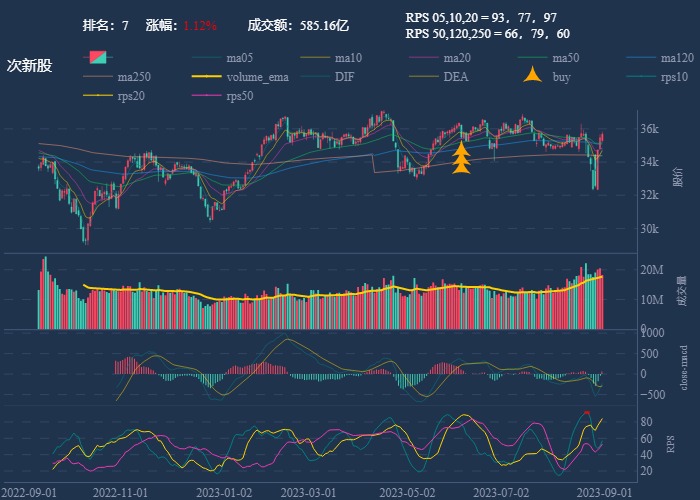This screenshot has height=500, width=700.
Task: Click the 2023-01-02 date axis label
Action: 224,492
